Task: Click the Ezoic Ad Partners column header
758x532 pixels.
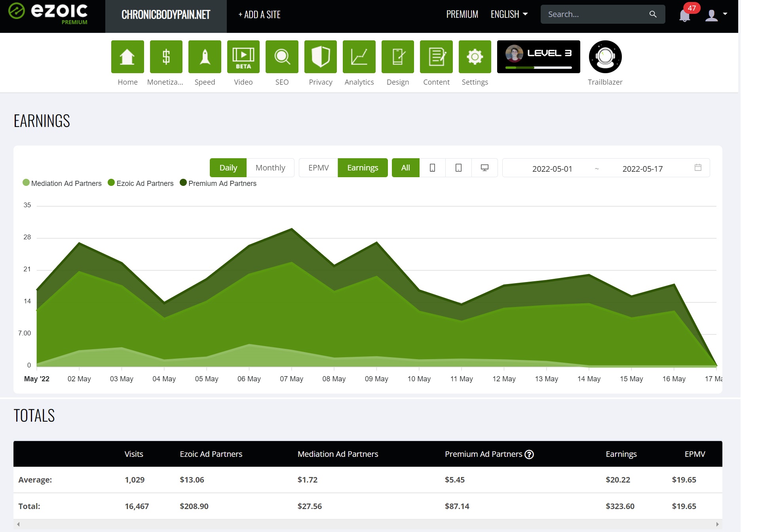Action: [211, 454]
